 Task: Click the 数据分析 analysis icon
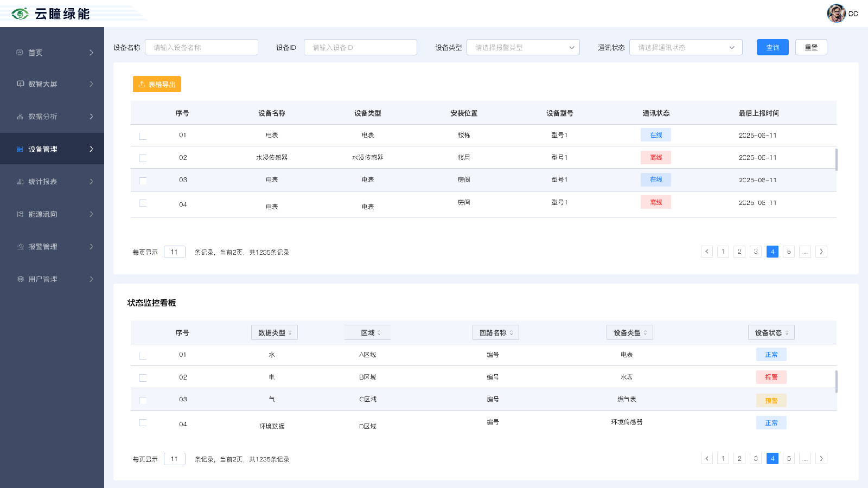(20, 117)
